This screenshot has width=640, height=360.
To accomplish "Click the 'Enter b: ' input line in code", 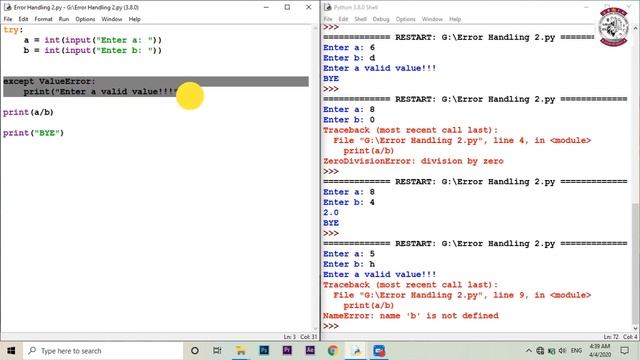I will coord(93,50).
